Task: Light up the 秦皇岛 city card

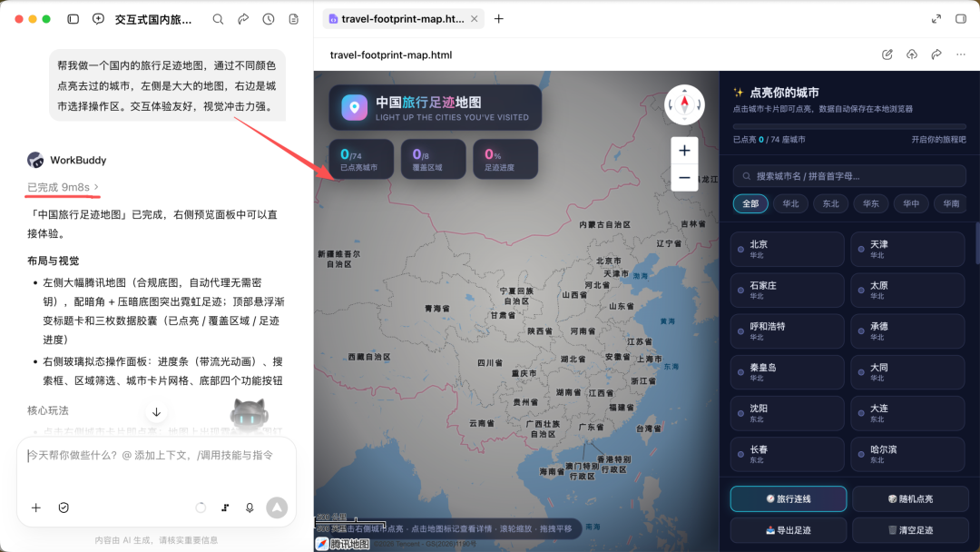Action: point(787,372)
